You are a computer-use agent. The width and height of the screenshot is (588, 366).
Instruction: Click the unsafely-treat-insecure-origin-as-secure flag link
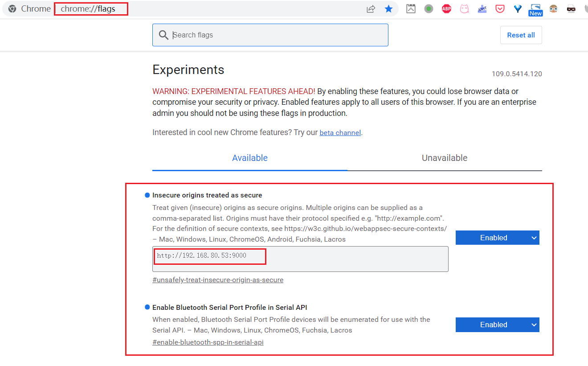[218, 280]
